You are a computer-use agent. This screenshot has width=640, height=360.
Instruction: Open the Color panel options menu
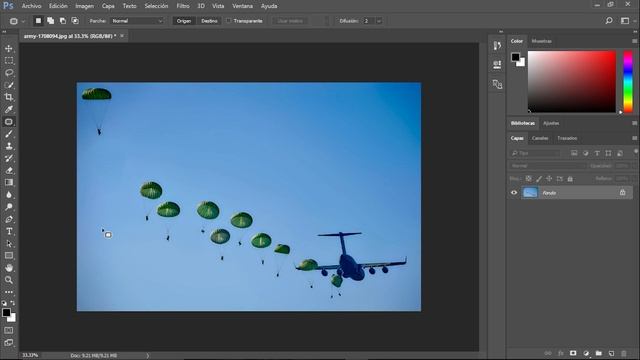pos(634,41)
